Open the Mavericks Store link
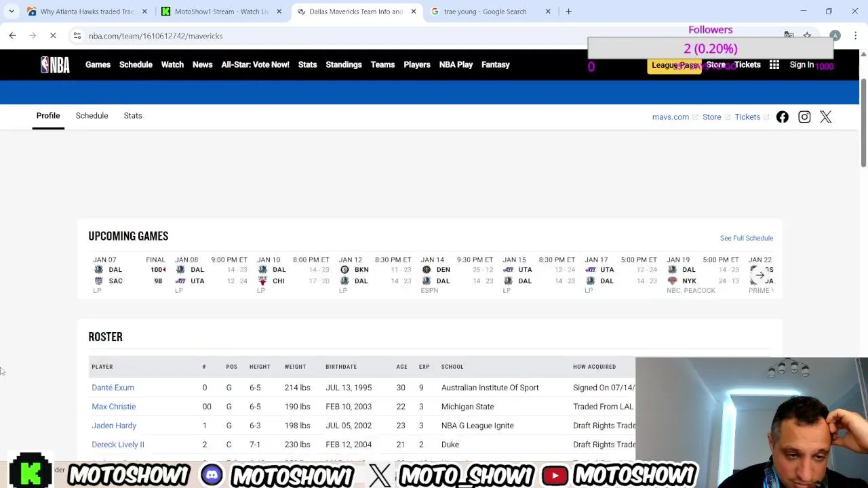Image resolution: width=868 pixels, height=488 pixels. [712, 117]
